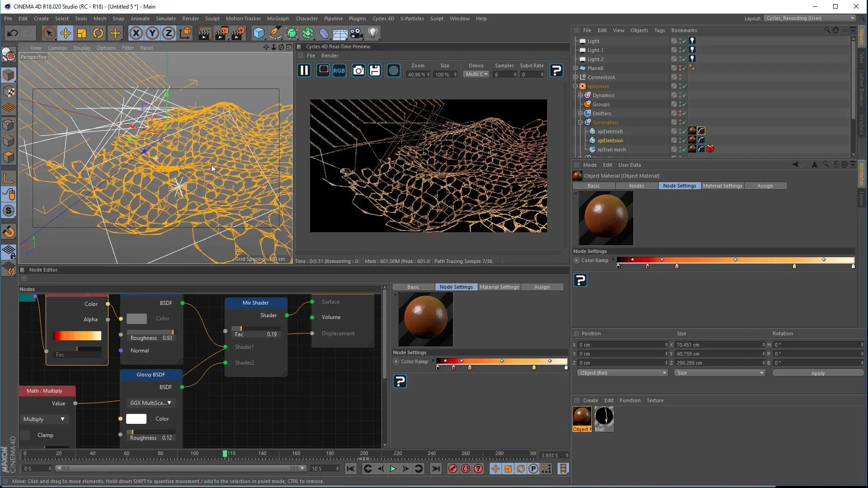Image resolution: width=868 pixels, height=488 pixels.
Task: Select the Scale tool
Action: point(82,33)
